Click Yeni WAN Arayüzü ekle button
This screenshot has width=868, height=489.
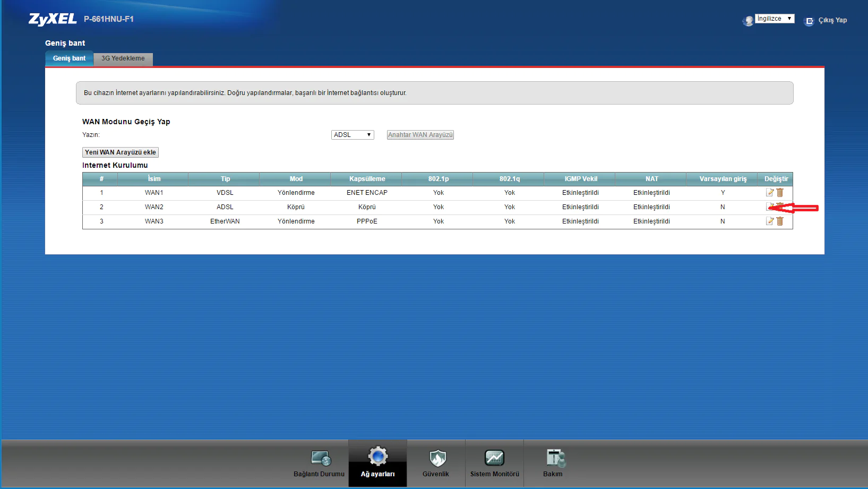coord(121,152)
